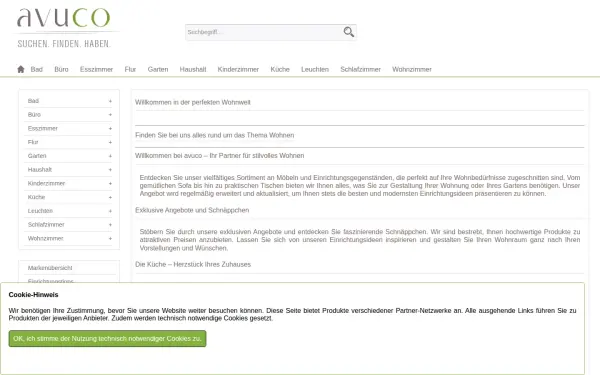Select Wohnzimmer link in the sidebar

point(46,238)
